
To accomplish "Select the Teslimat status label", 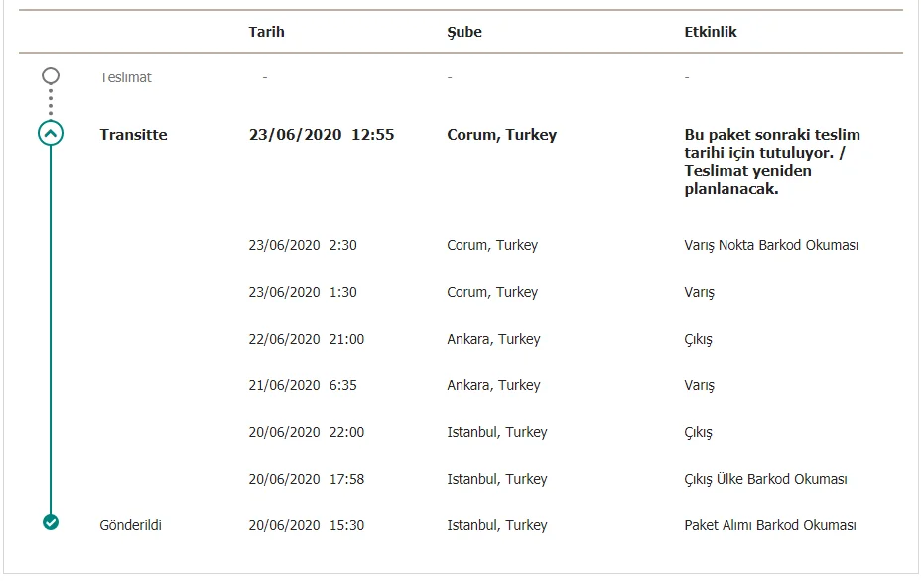I will (126, 77).
